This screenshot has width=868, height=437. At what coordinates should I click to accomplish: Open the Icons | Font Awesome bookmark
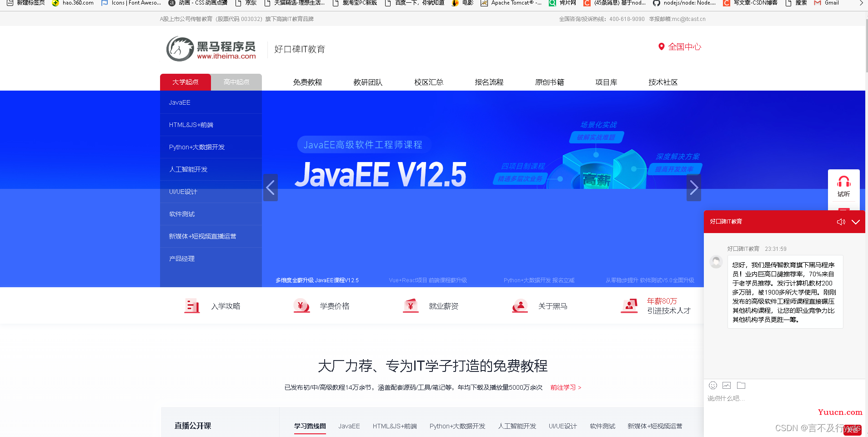tap(131, 3)
